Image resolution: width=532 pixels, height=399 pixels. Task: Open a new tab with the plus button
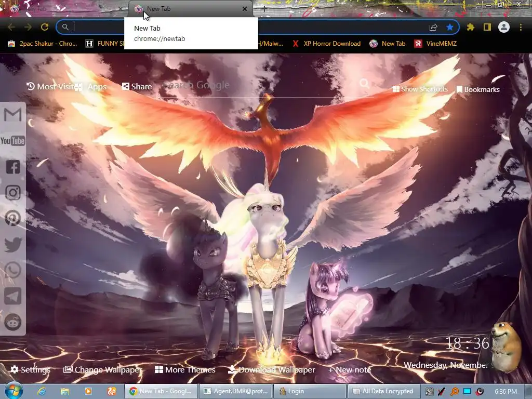coord(264,9)
